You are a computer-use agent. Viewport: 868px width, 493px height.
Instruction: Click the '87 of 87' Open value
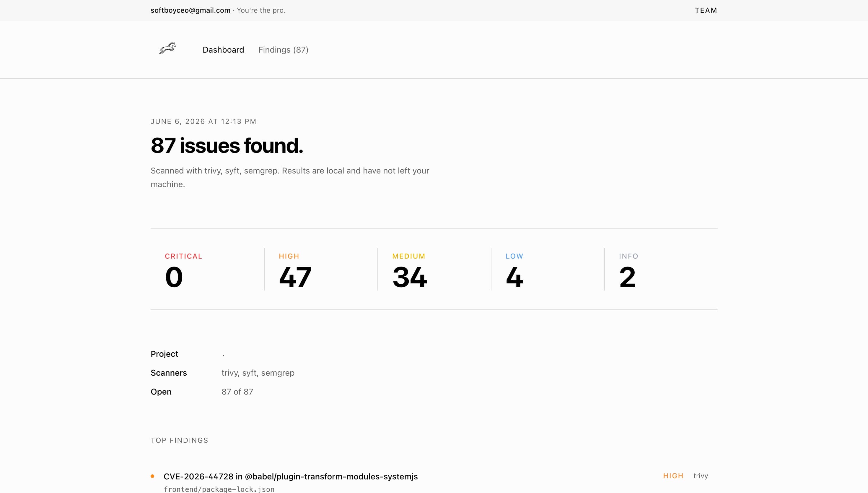pyautogui.click(x=237, y=392)
